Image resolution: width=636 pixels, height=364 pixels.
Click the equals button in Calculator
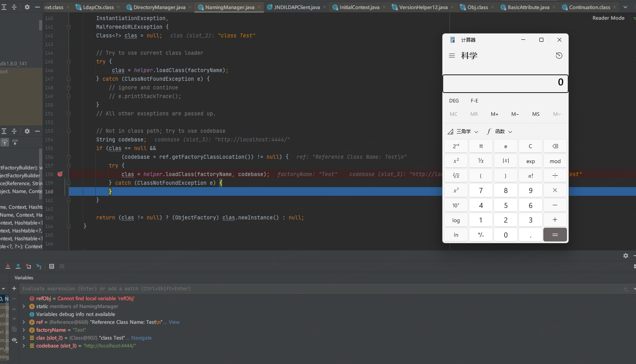tap(555, 235)
